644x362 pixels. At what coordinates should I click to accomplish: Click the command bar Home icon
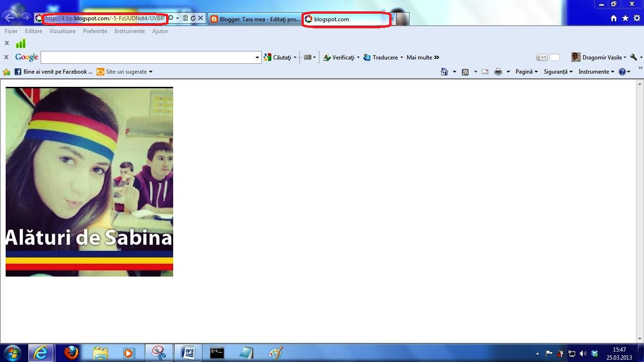tap(444, 72)
